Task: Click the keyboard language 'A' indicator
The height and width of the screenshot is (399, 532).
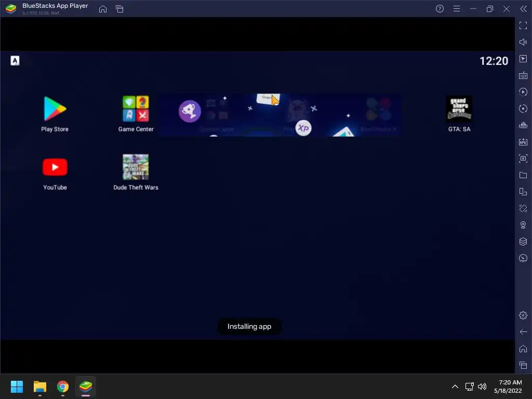Action: [x=15, y=61]
